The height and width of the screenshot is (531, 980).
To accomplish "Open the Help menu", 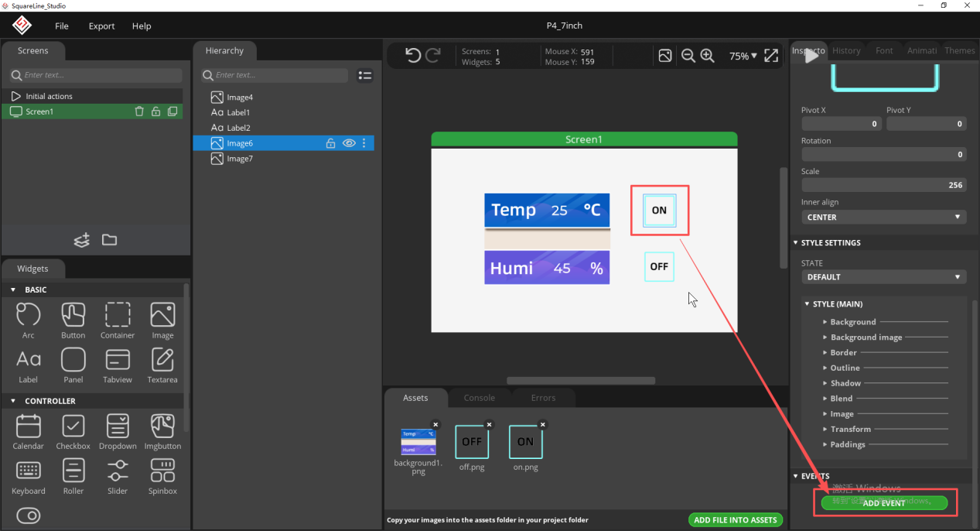I will tap(142, 26).
